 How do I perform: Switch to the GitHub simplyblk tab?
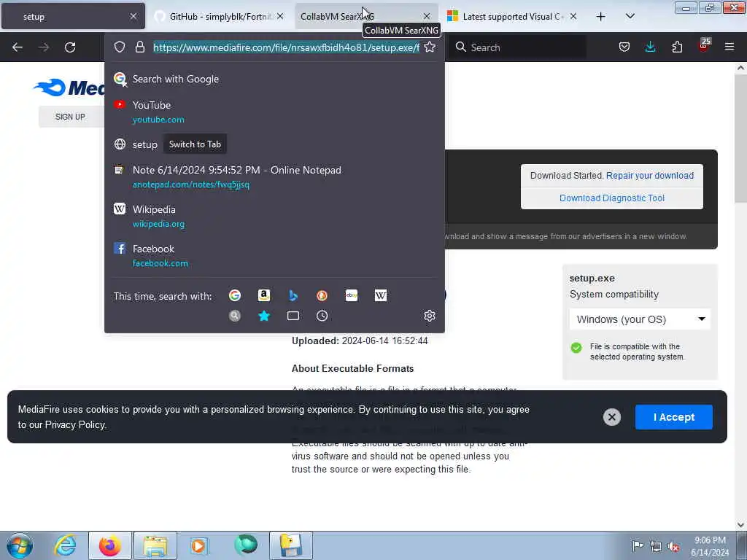[219, 17]
